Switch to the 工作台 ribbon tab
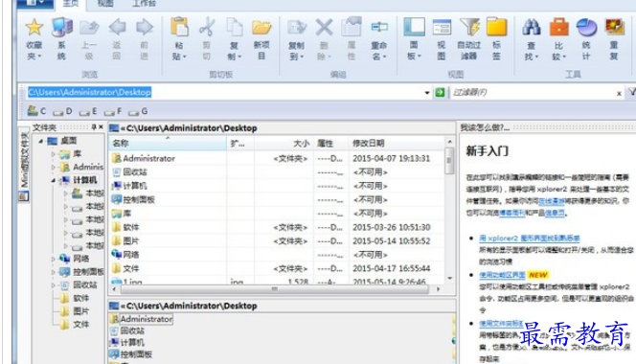Screen dimensions: 636x364 pyautogui.click(x=144, y=4)
